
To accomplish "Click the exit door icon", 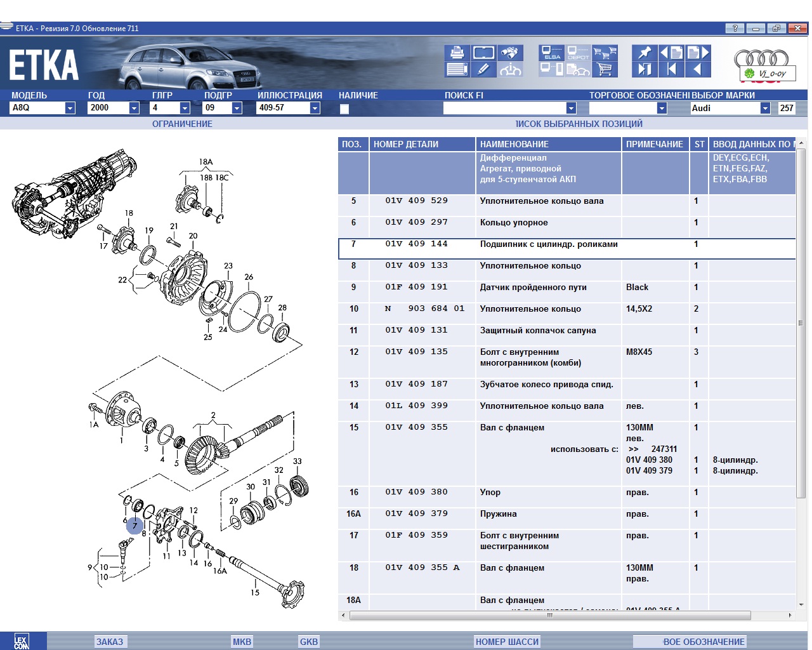I will 645,69.
